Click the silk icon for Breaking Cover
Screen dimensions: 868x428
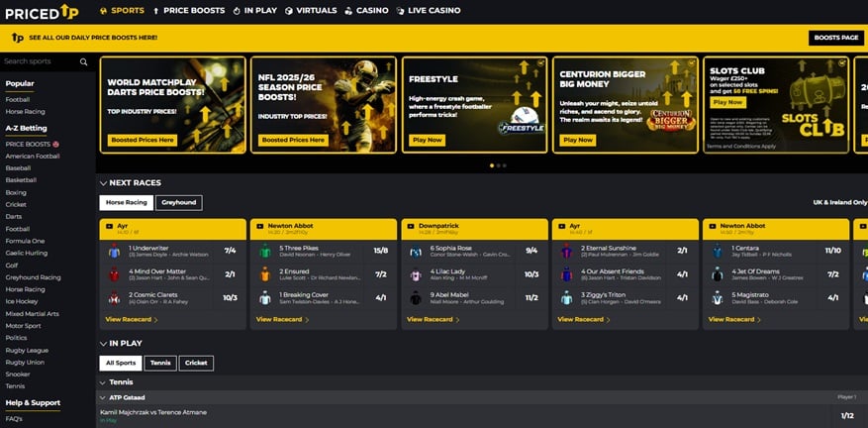[x=264, y=297]
